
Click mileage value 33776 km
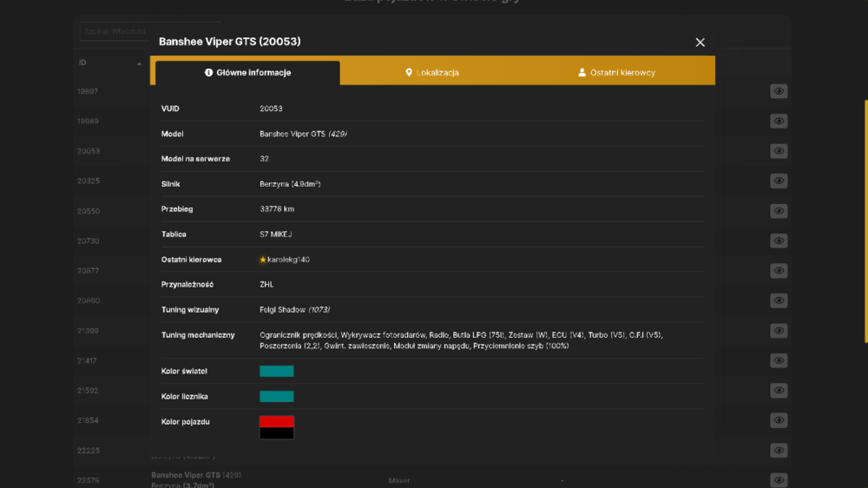[x=277, y=208]
